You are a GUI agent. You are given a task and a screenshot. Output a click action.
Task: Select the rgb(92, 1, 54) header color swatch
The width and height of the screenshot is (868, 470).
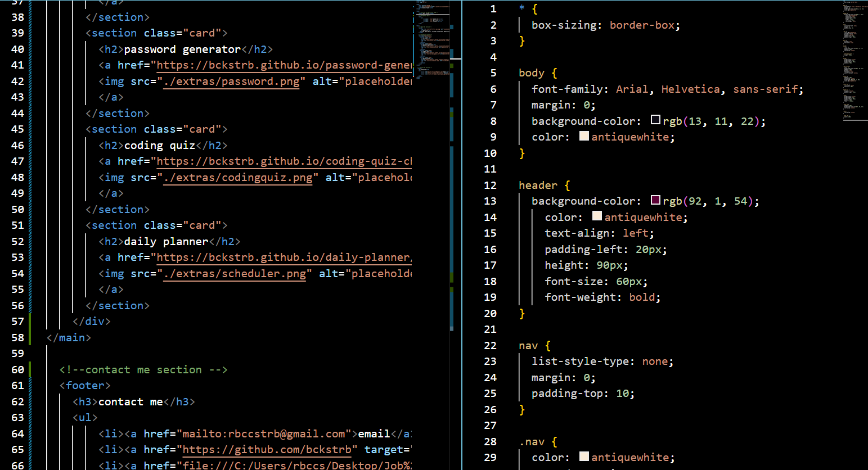coord(656,200)
